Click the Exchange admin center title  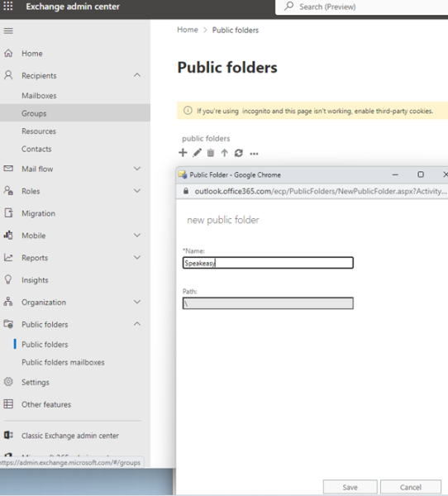pyautogui.click(x=73, y=7)
